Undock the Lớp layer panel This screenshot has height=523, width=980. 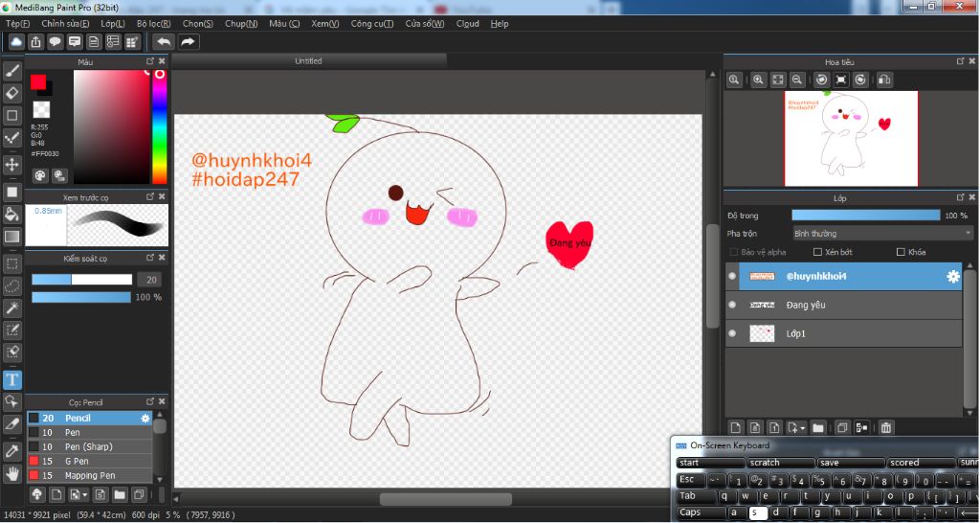click(960, 197)
